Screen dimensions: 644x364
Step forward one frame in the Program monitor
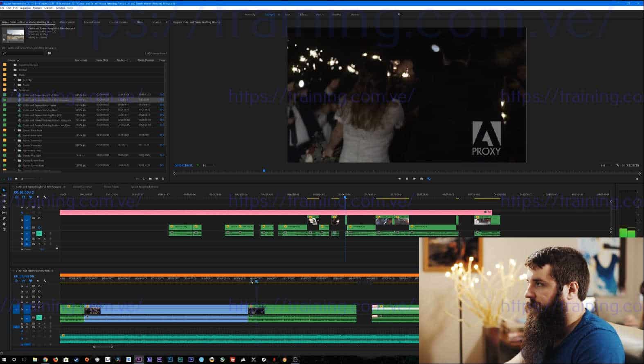(x=414, y=179)
